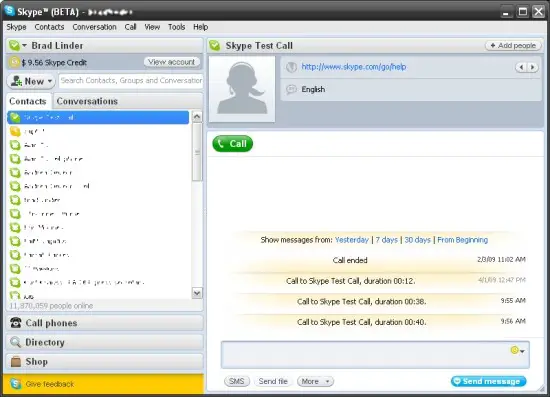
Task: Click the contacts list scroll down arrow
Action: (197, 293)
